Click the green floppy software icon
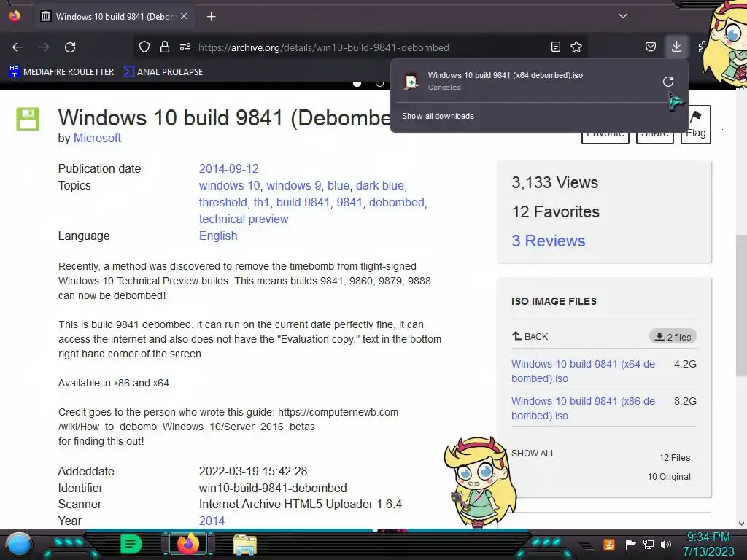The height and width of the screenshot is (560, 747). click(x=28, y=119)
